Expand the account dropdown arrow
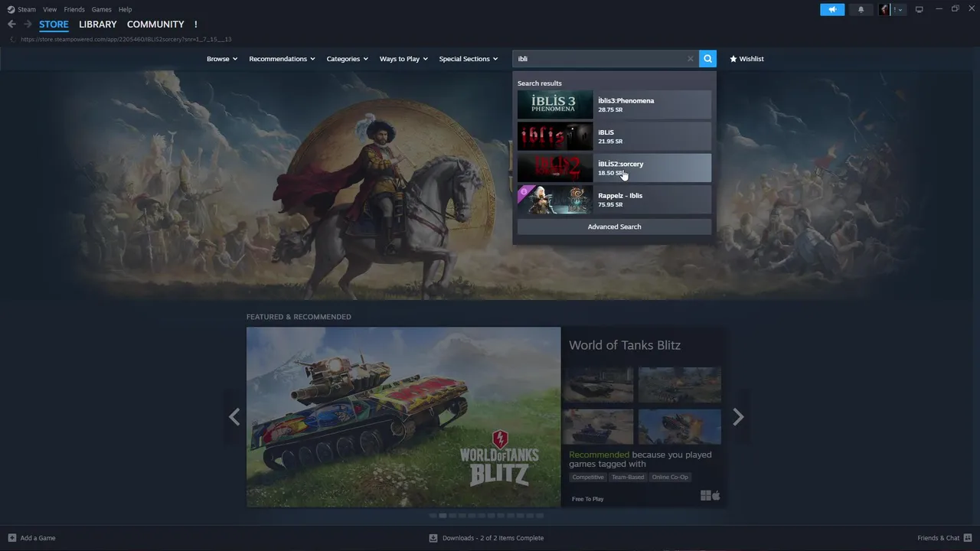This screenshot has width=980, height=551. (900, 10)
